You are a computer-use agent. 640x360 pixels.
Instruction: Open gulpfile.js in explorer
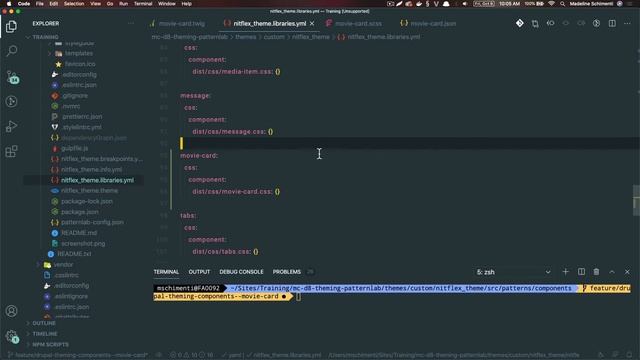point(74,148)
